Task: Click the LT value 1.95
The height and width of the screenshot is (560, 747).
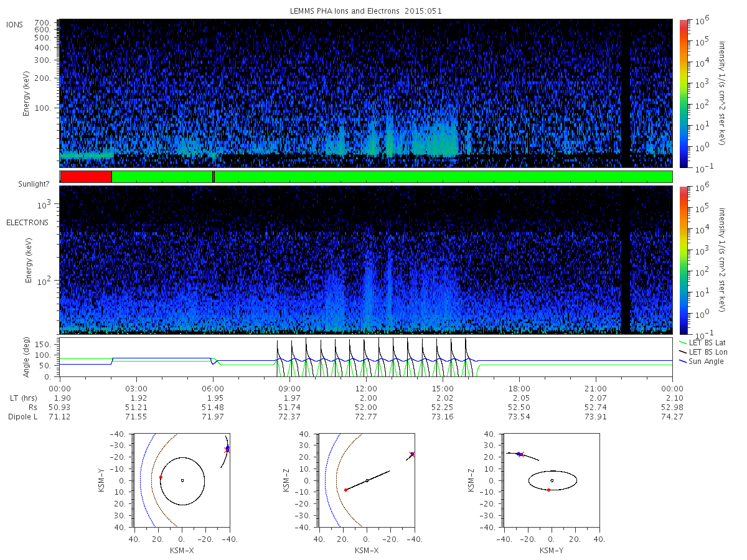Action: [213, 398]
